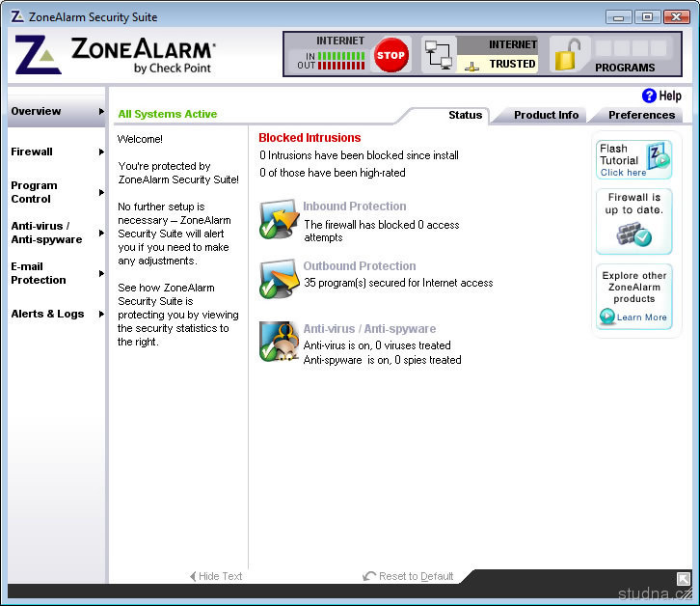Click '0 of those have been high-rated'

pyautogui.click(x=333, y=173)
